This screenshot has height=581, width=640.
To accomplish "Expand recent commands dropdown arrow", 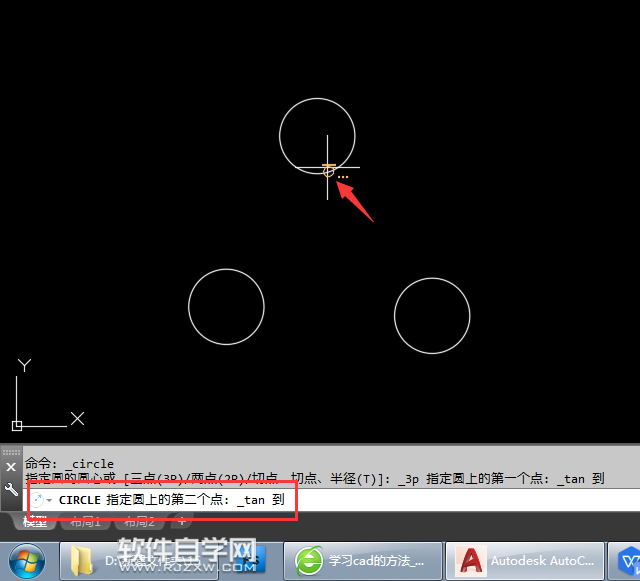I will coord(49,500).
